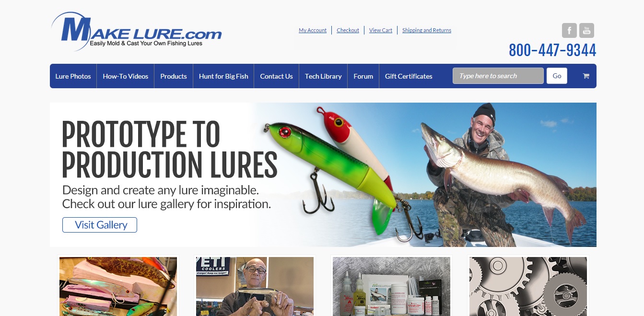644x316 pixels.
Task: Open the Tech Library menu
Action: click(x=323, y=76)
